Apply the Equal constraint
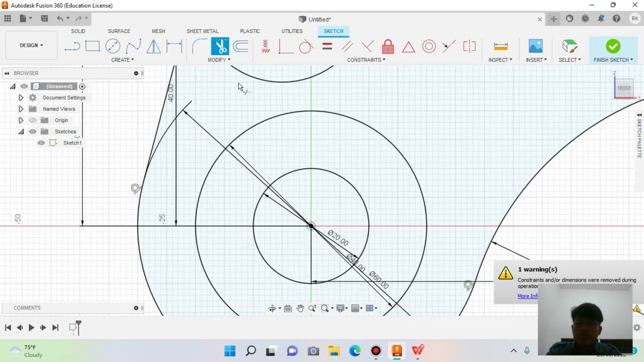Image resolution: width=644 pixels, height=362 pixels. tap(327, 47)
